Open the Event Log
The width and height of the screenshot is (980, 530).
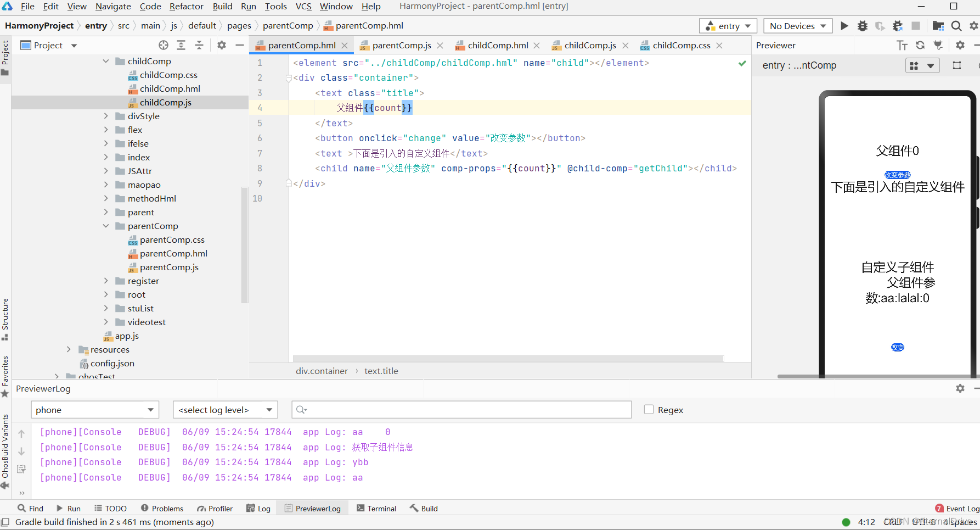(x=957, y=509)
